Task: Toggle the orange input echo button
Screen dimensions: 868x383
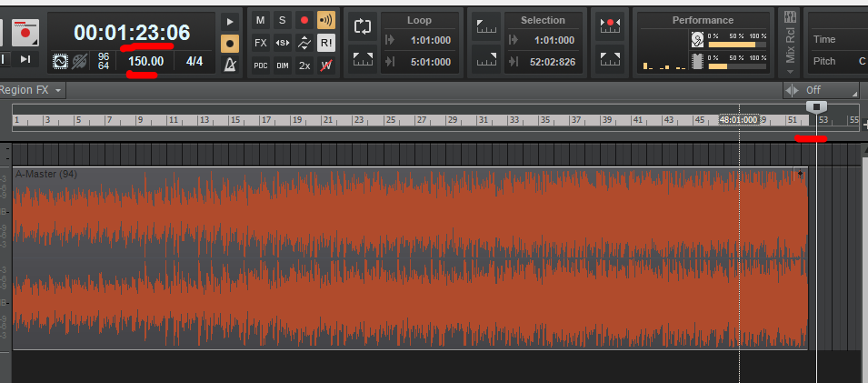Action: click(x=326, y=21)
